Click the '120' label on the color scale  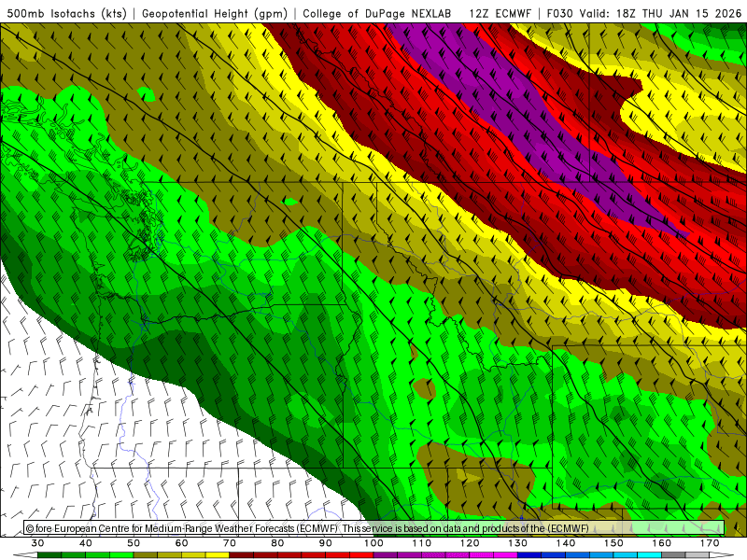(x=470, y=543)
